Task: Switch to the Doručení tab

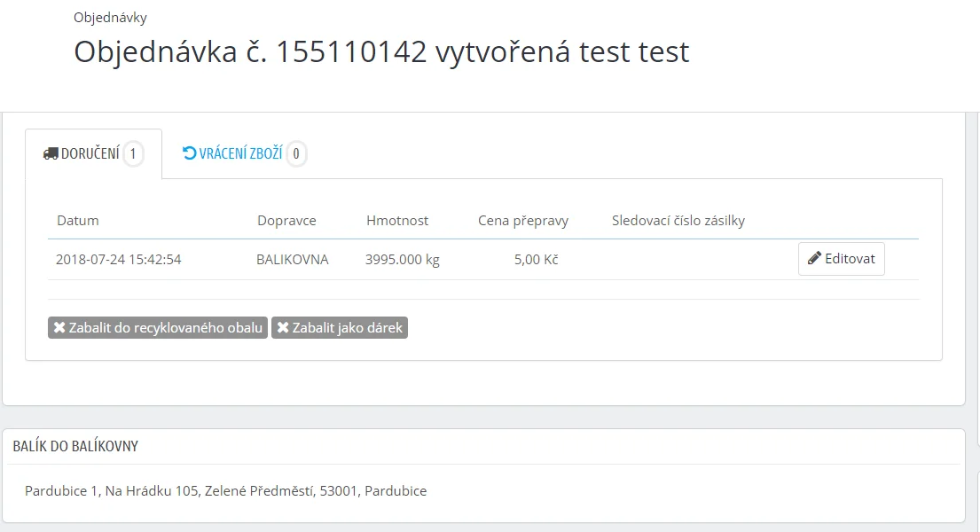Action: tap(90, 154)
